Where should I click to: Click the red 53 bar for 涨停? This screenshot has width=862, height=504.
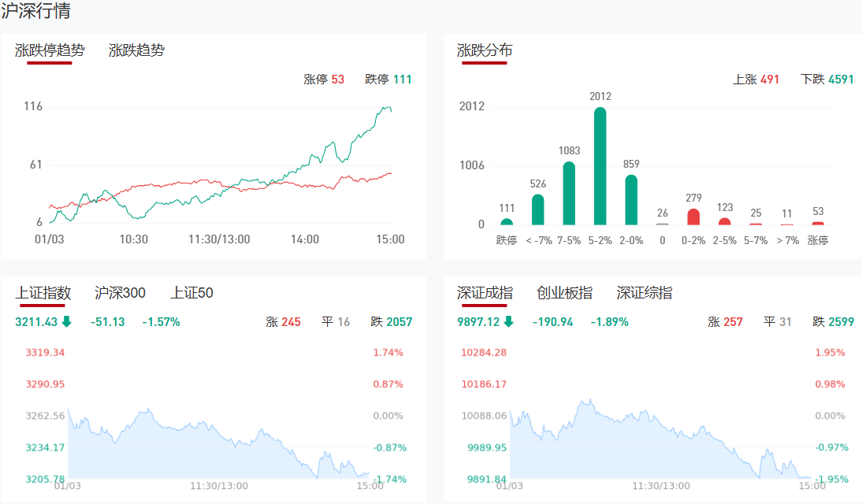818,223
